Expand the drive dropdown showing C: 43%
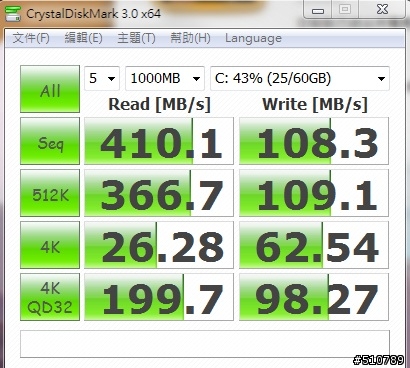 pyautogui.click(x=300, y=78)
